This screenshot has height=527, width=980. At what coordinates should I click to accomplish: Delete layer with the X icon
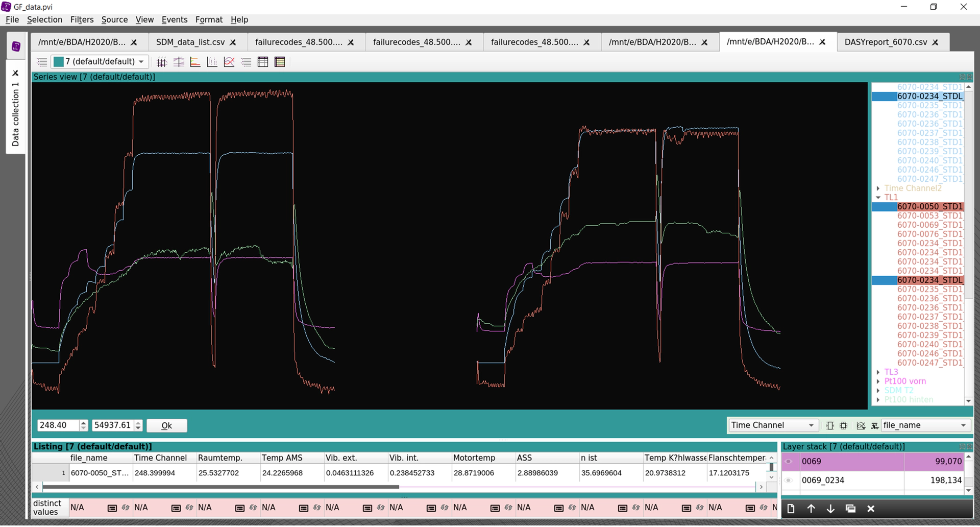click(x=871, y=509)
